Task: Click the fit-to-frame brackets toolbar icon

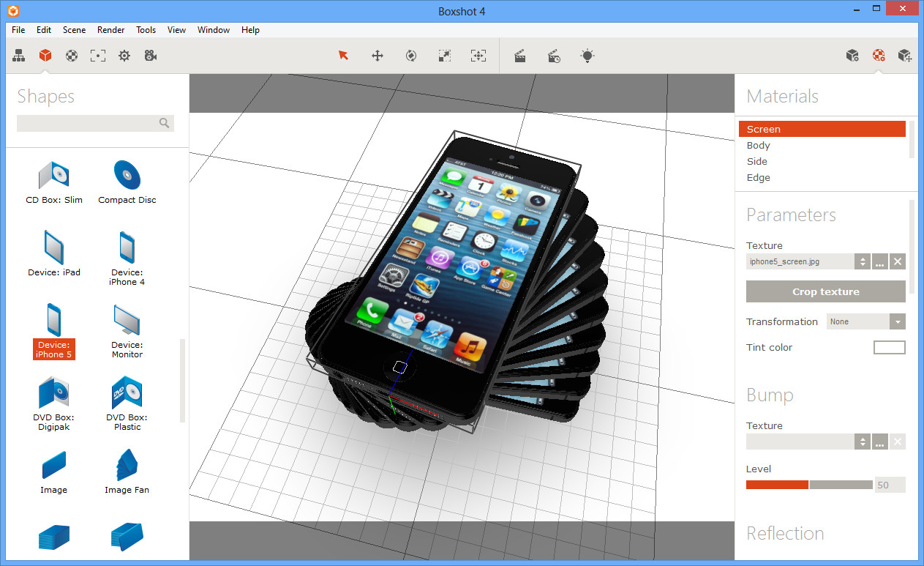Action: [x=98, y=56]
